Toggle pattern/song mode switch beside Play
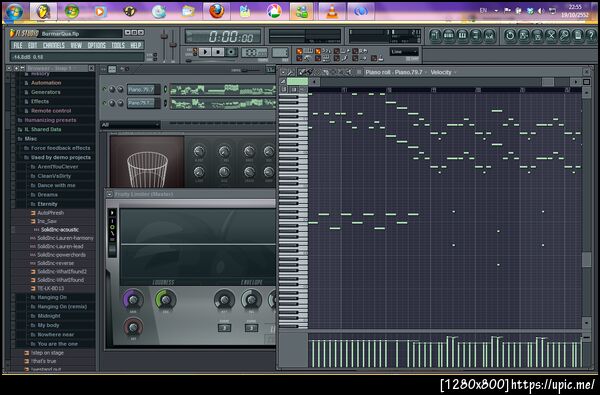Screen dimensions: 600x395 point(195,52)
